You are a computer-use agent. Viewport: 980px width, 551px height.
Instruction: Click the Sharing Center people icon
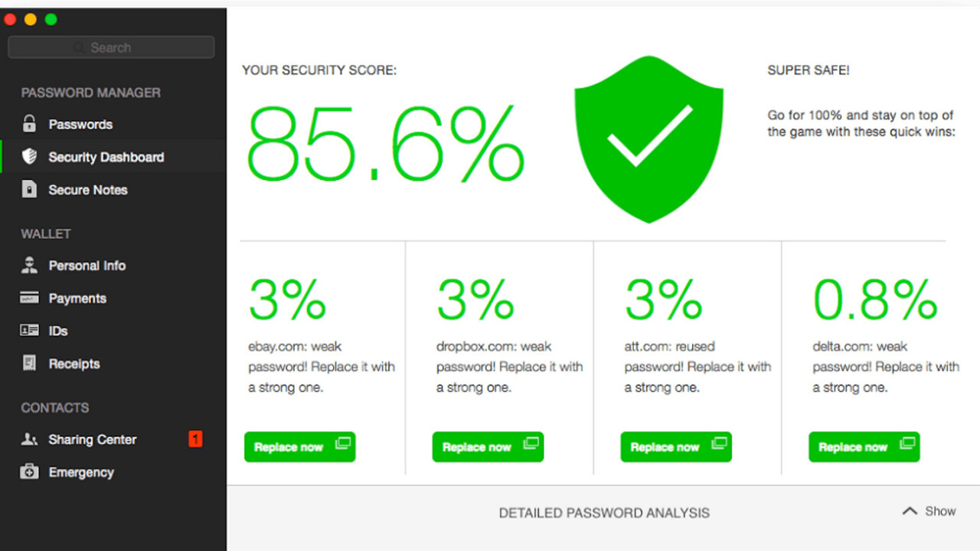click(x=29, y=439)
